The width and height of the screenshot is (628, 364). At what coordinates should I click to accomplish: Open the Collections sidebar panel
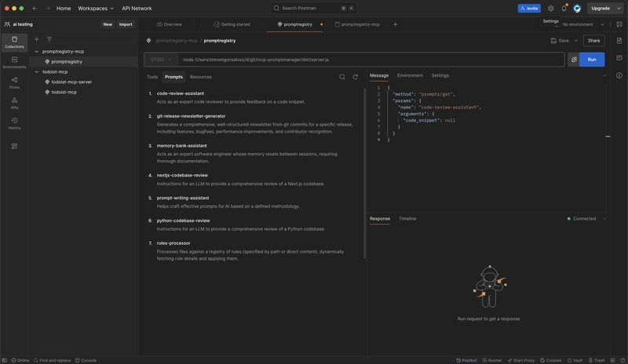click(14, 42)
